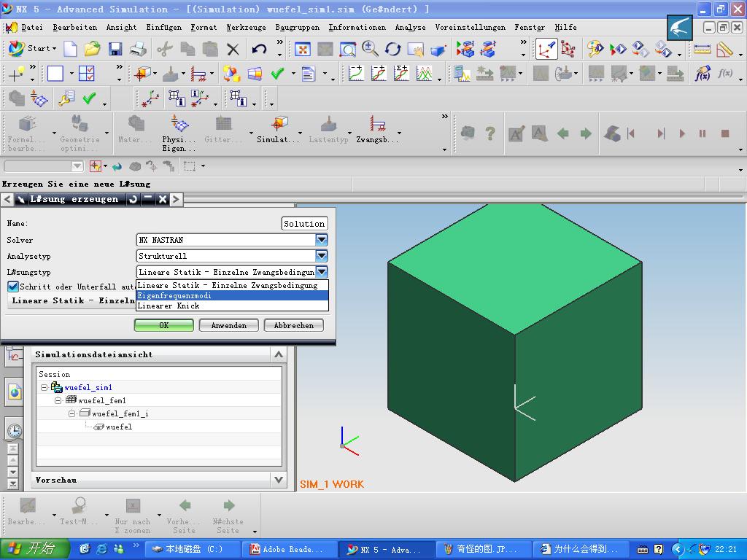The image size is (747, 560).
Task: Open the Analyse menu
Action: click(x=410, y=27)
